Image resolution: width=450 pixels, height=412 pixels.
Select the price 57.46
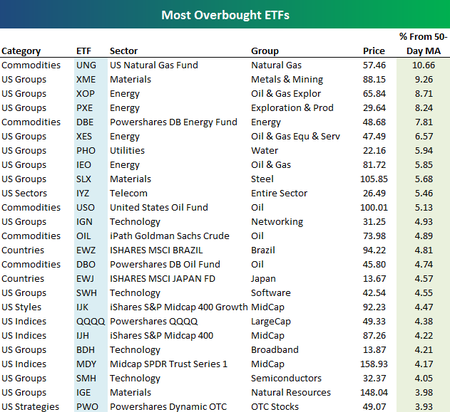pos(374,65)
